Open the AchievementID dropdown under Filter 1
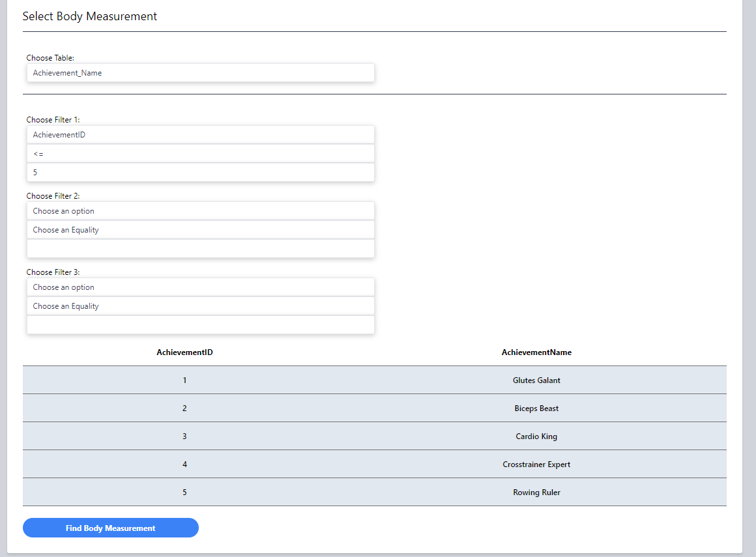Screen dimensions: 756x557 pyautogui.click(x=200, y=134)
